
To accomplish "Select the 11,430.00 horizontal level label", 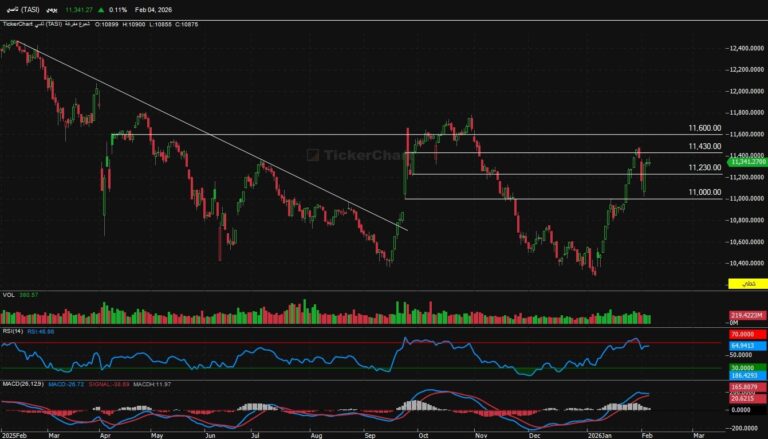I will 705,147.
